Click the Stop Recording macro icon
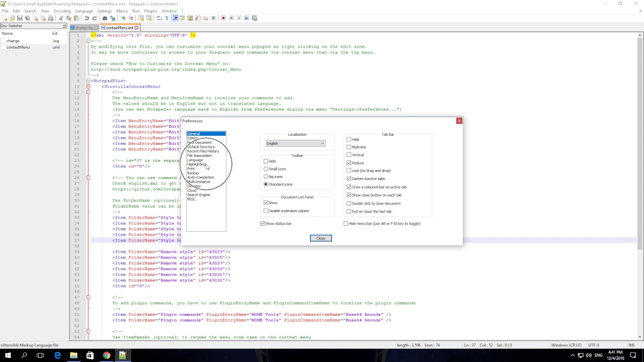This screenshot has height=362, width=644. tap(231, 18)
